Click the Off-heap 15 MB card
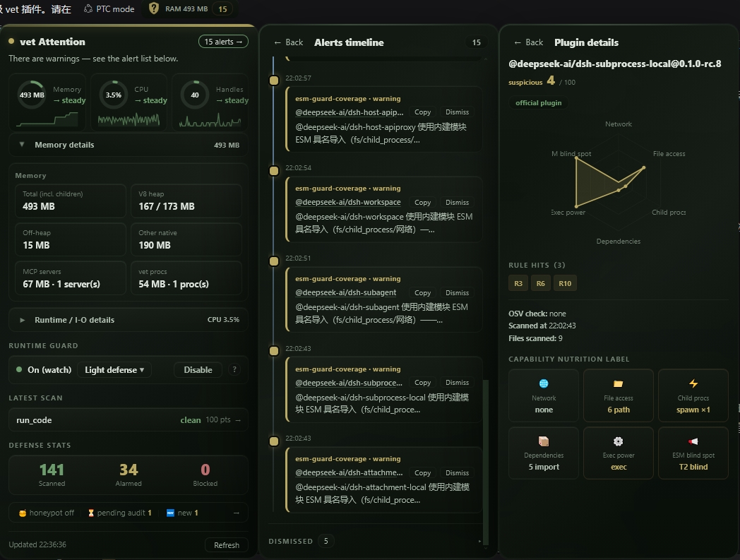Viewport: 740px width, 560px height. tap(71, 239)
